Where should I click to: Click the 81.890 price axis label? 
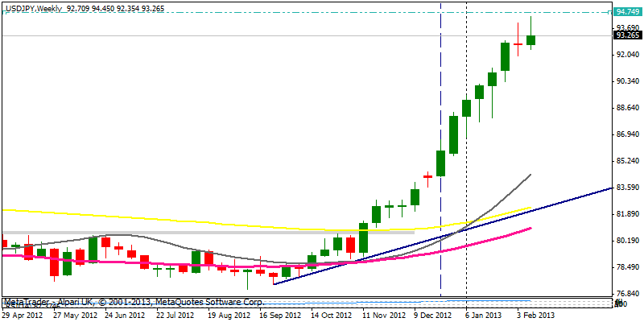(x=627, y=214)
